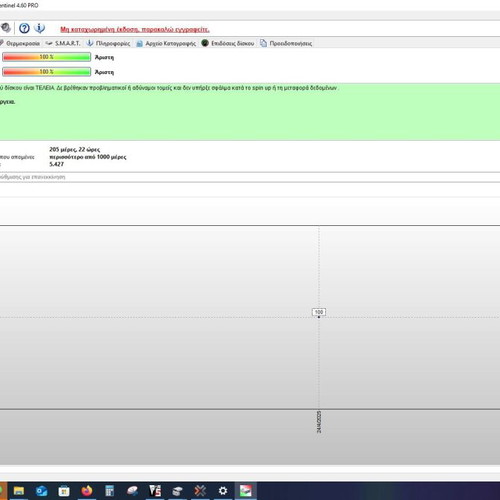500x500 pixels.
Task: Switch to Hard Disk Sentinel taskbar icon
Action: (246, 491)
